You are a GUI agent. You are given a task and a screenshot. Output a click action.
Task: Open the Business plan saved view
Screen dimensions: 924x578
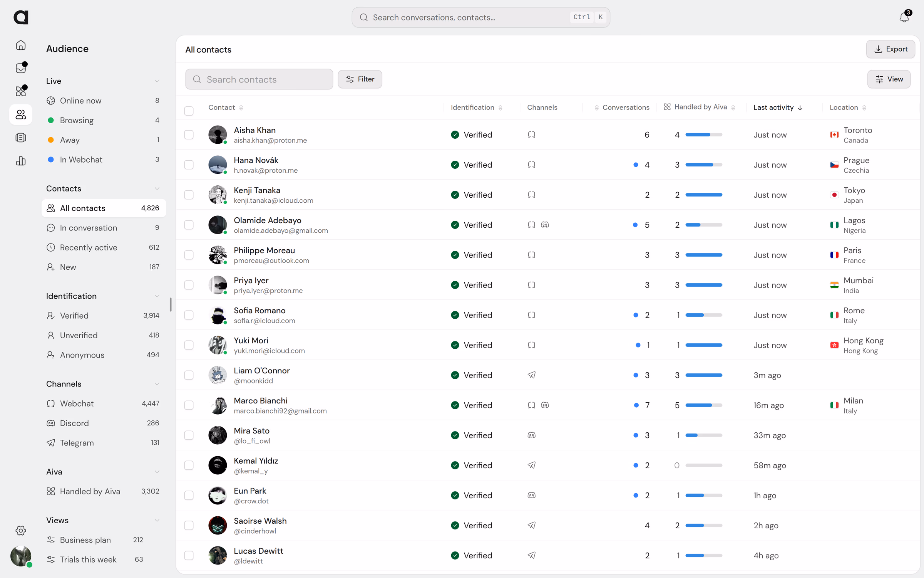[x=104, y=540]
